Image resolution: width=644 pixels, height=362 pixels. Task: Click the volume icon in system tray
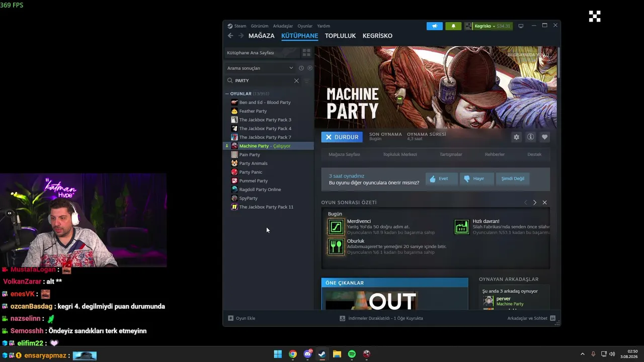click(612, 354)
